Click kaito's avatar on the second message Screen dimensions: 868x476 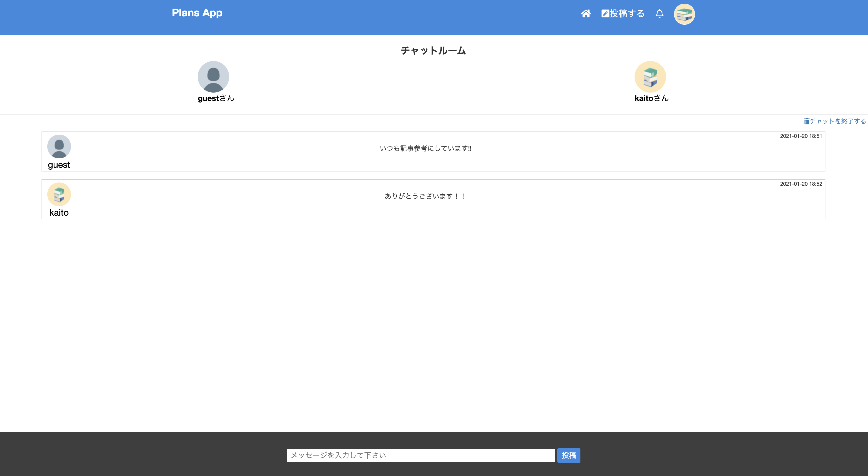pos(59,194)
